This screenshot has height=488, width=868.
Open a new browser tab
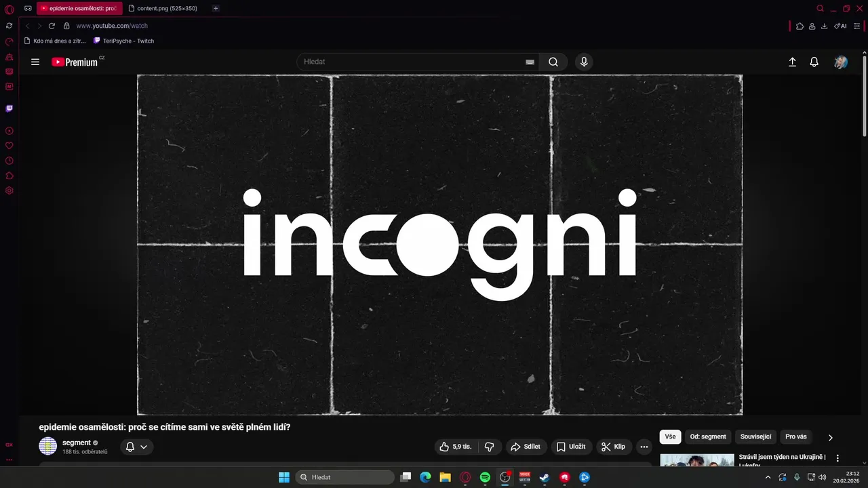coord(216,9)
